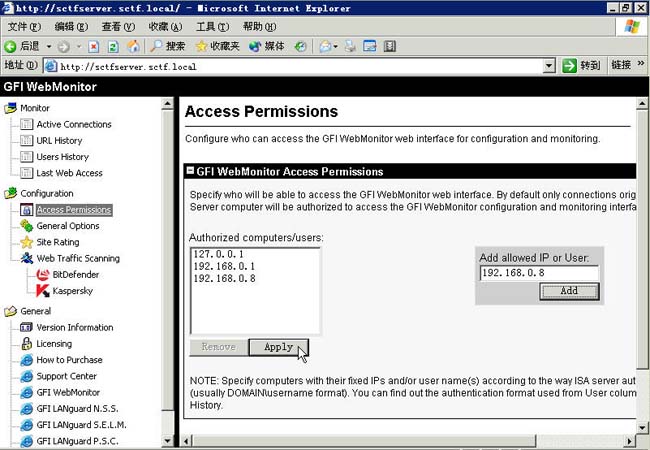
Task: Open the 查看 (View) menu
Action: pyautogui.click(x=118, y=27)
